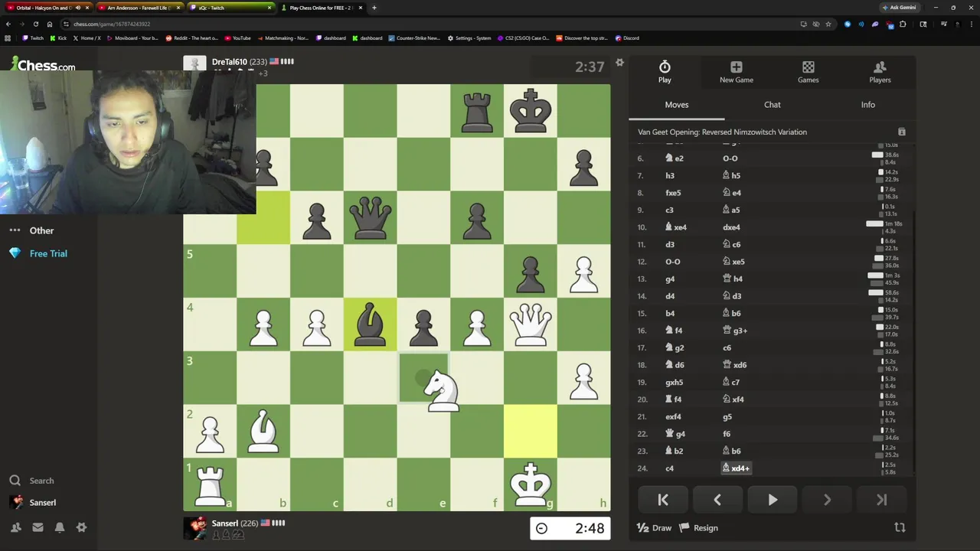Screen dimensions: 980x551
Task: Switch to the xQc - Twitch browser tab
Action: click(x=232, y=8)
